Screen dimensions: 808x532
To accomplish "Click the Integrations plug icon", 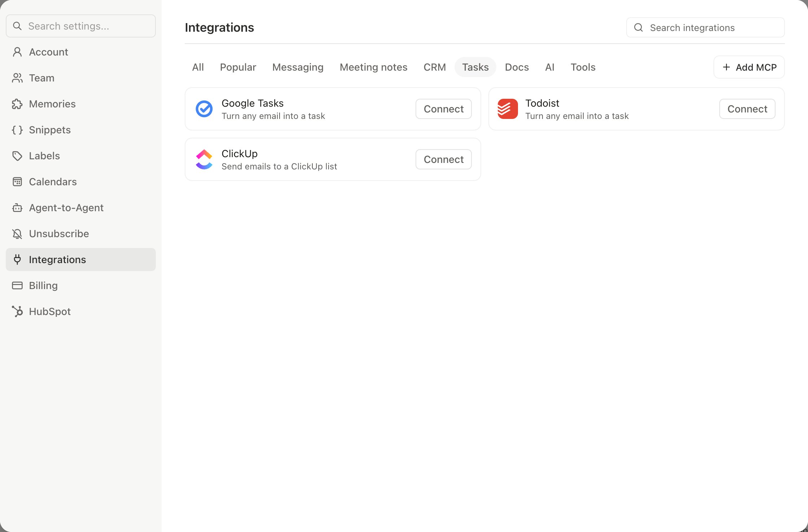I will tap(17, 260).
